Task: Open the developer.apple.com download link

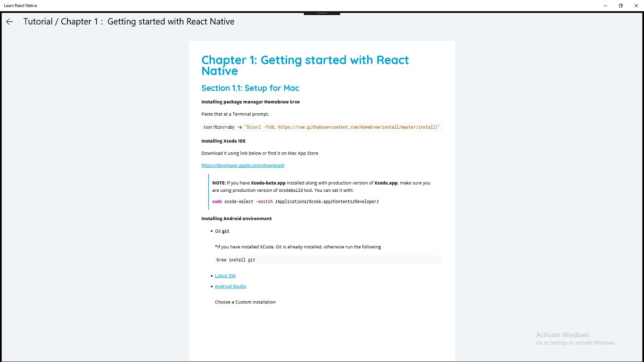Action: 243,165
